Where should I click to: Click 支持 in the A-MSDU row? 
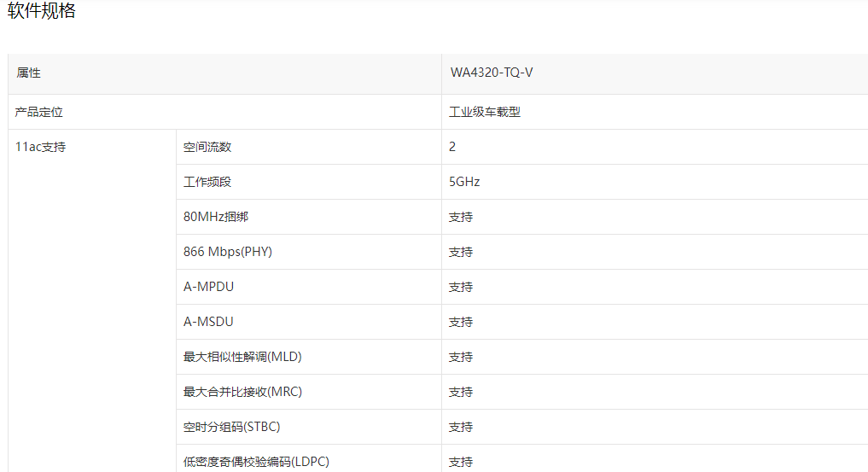(x=461, y=322)
